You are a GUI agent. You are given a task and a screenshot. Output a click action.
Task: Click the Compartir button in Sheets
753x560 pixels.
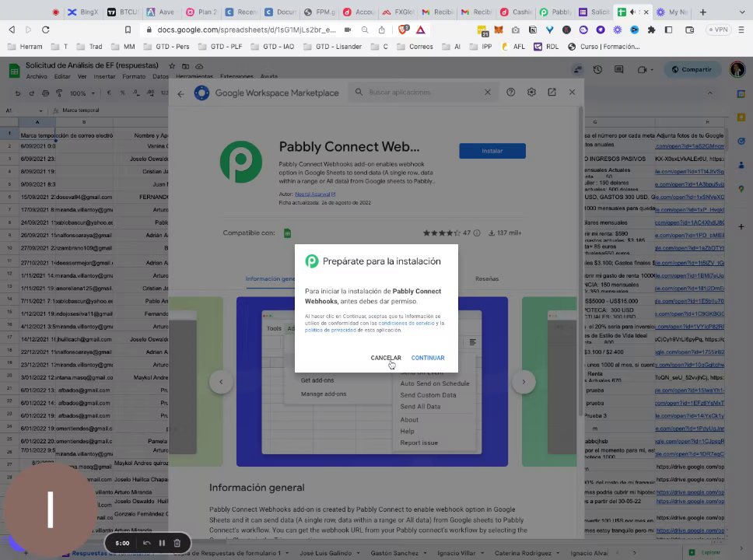(x=692, y=70)
